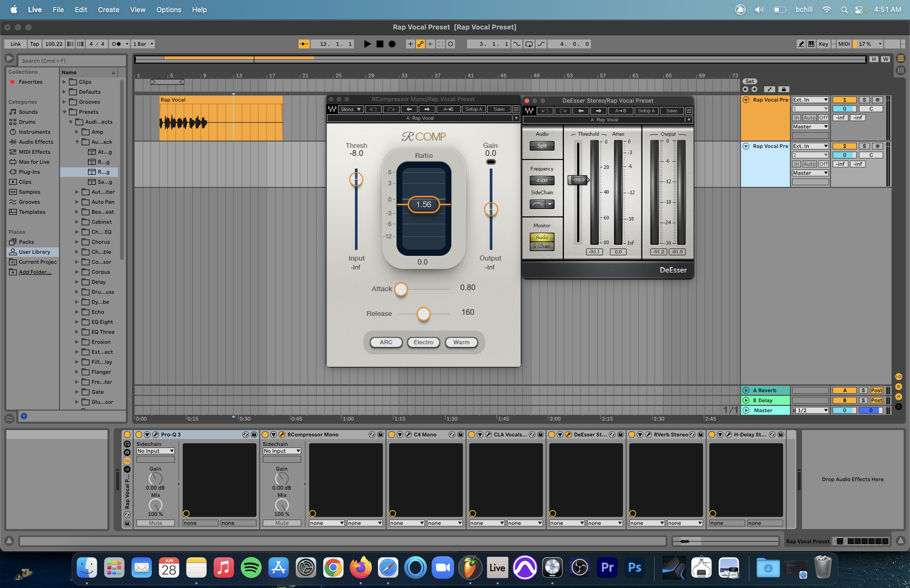The width and height of the screenshot is (910, 588).
Task: Click the Tap tempo button
Action: 34,44
